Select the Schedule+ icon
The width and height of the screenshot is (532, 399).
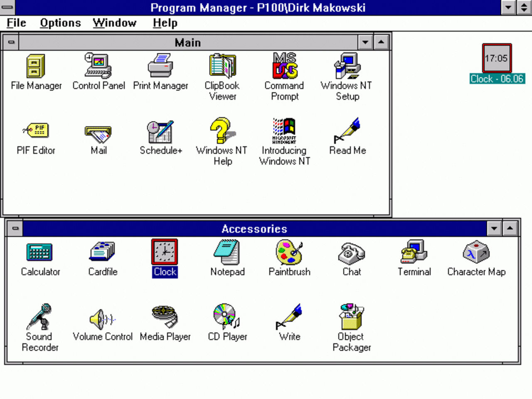[x=160, y=131]
